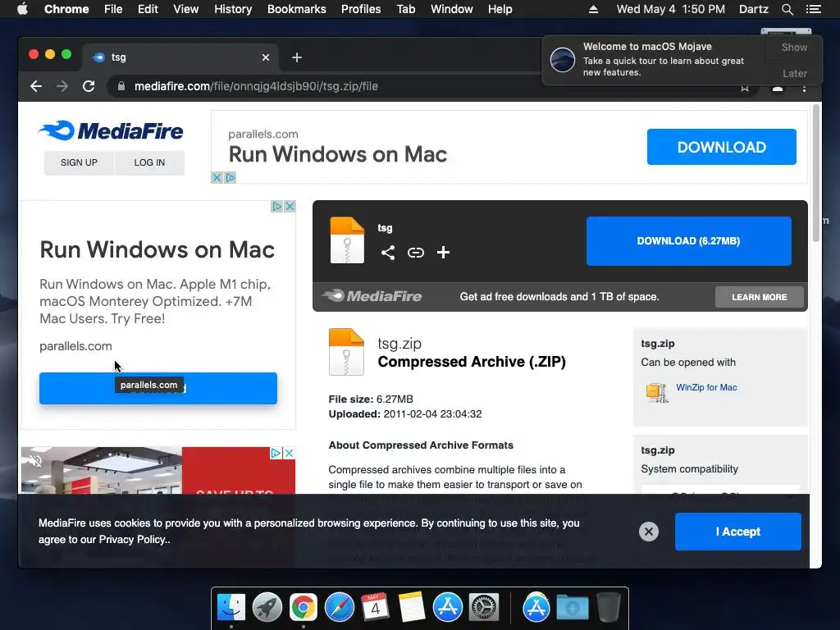
Task: Click the Dartz user name in menu bar
Action: [753, 9]
